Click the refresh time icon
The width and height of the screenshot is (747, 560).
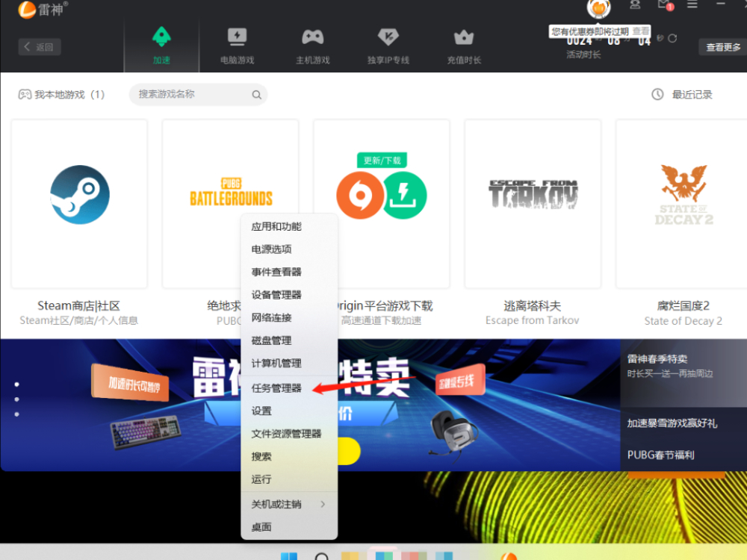(672, 38)
